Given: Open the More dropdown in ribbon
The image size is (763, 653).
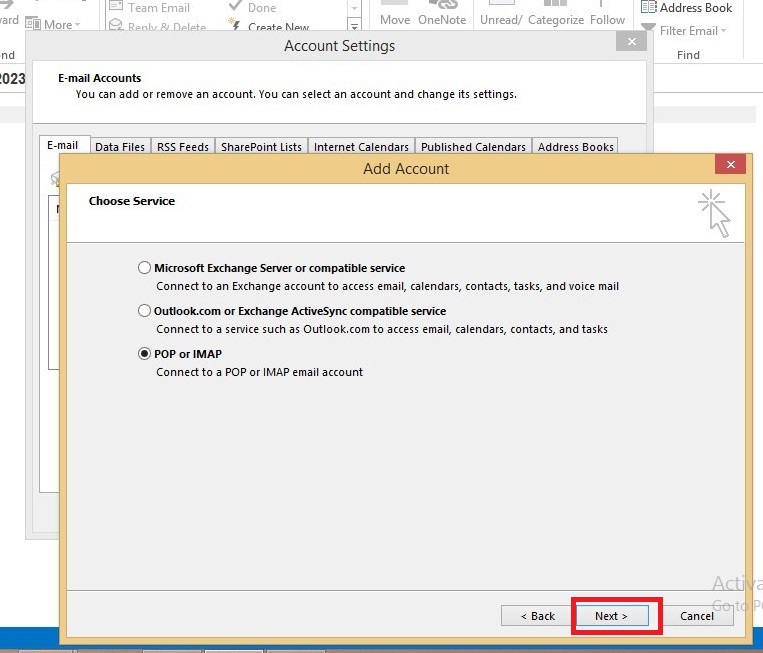Looking at the screenshot, I should pos(53,24).
